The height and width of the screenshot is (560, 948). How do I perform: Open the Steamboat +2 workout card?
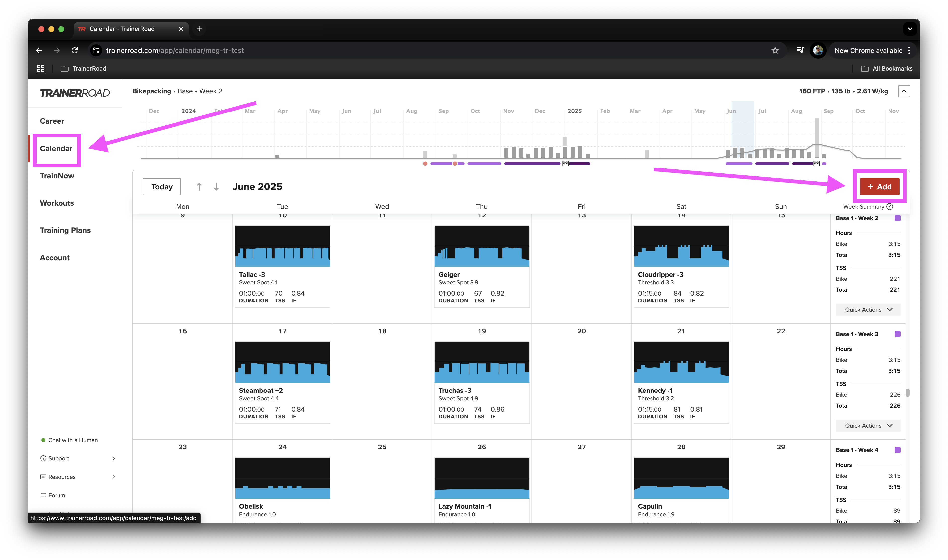[x=282, y=383]
